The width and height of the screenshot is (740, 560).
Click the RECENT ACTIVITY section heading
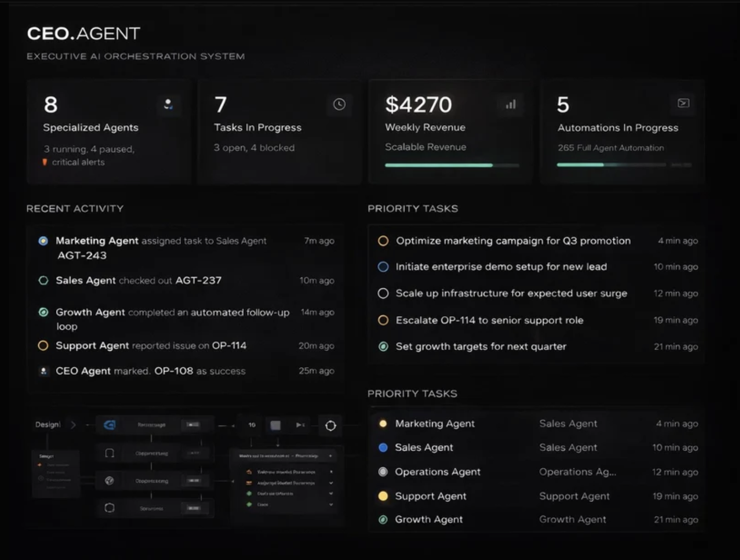(75, 208)
